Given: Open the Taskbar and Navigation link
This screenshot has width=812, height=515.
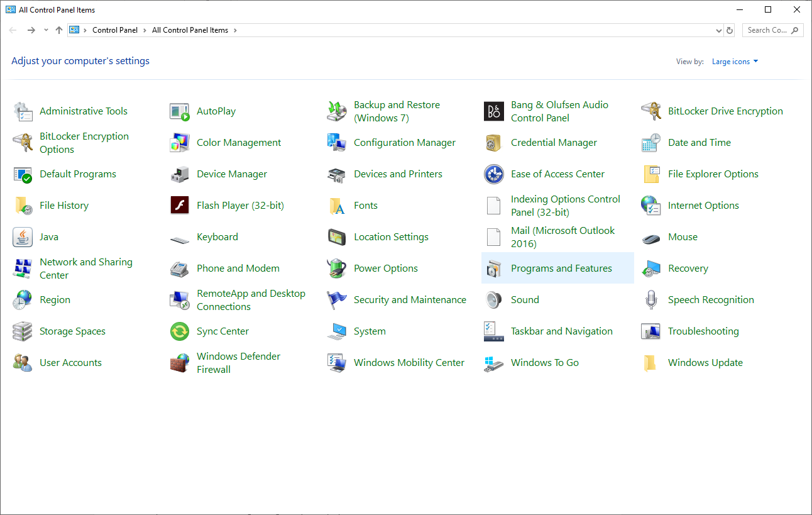Looking at the screenshot, I should tap(562, 331).
